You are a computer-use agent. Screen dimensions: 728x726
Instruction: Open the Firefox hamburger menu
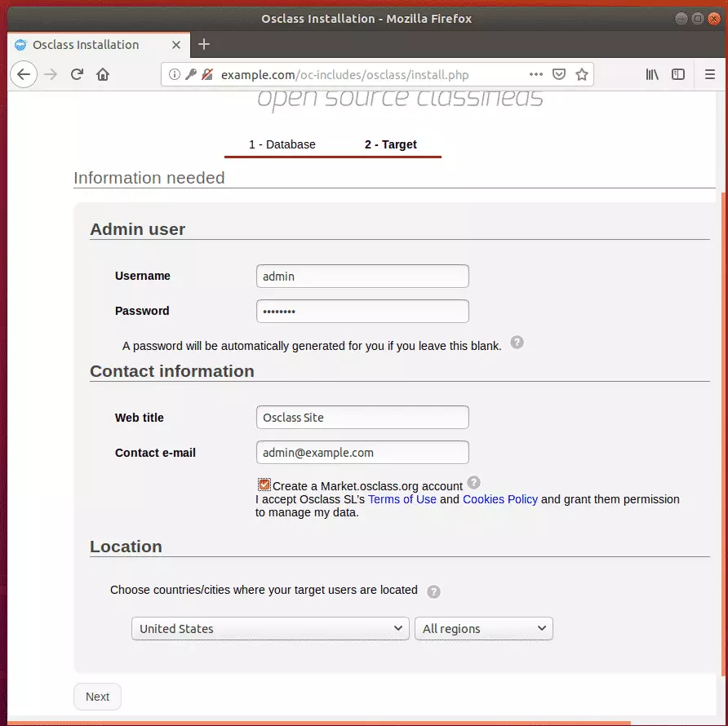click(709, 74)
